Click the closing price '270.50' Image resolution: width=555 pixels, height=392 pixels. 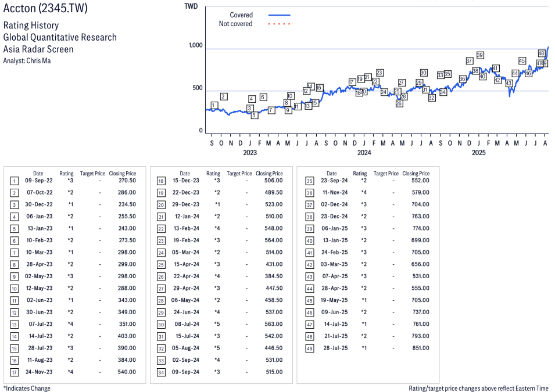(x=127, y=181)
